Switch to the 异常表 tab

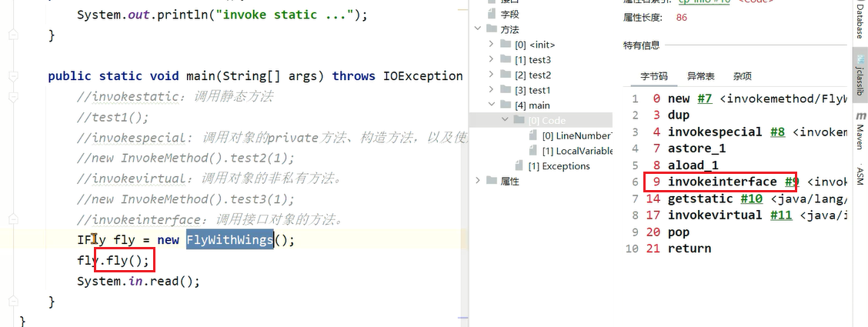pyautogui.click(x=701, y=76)
